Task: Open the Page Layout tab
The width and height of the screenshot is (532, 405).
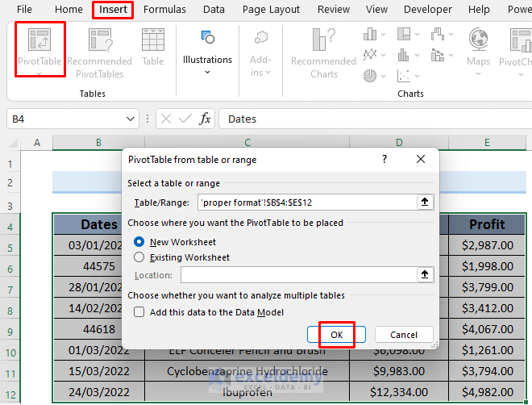Action: tap(271, 10)
